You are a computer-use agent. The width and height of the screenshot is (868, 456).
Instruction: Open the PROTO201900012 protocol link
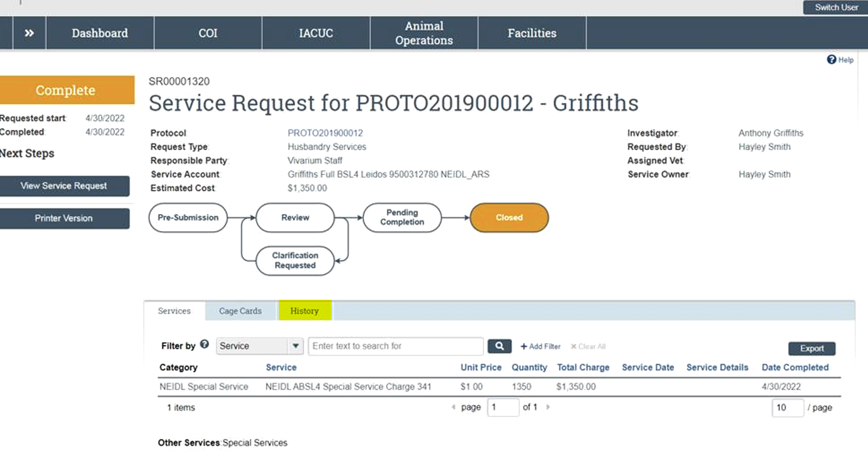(325, 133)
